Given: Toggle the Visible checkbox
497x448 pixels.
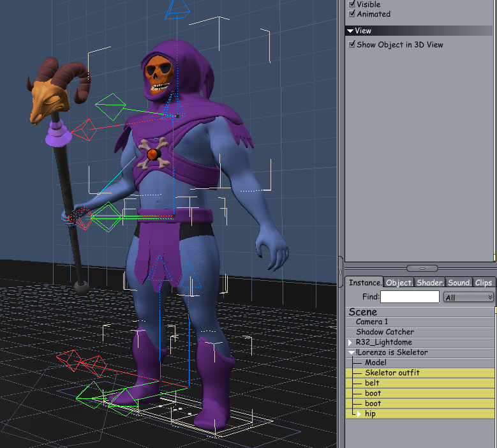Looking at the screenshot, I should (x=352, y=4).
